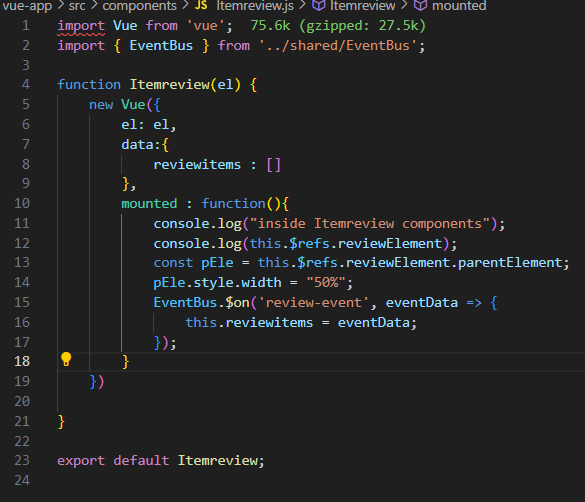Click the Itemreview breadcrumb function name
585x502 pixels.
(362, 6)
